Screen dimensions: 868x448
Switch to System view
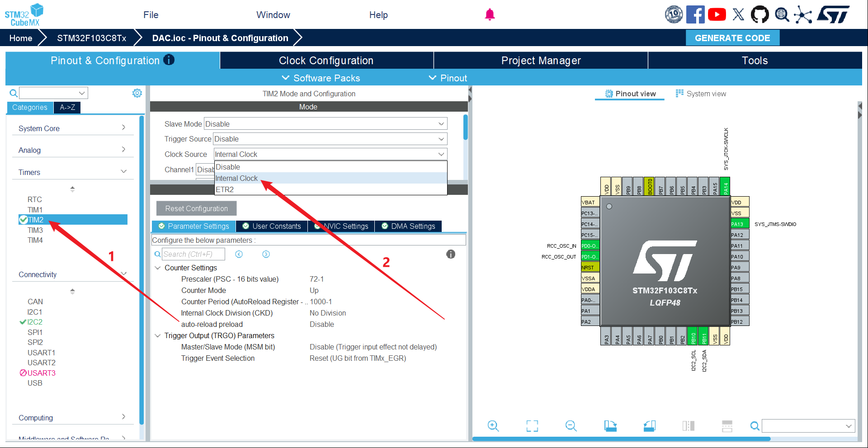pos(701,94)
